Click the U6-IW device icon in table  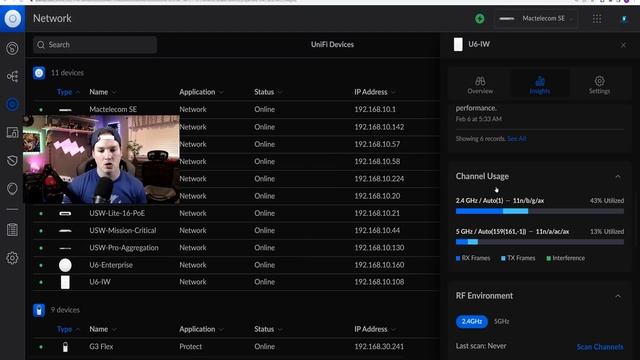(x=65, y=282)
